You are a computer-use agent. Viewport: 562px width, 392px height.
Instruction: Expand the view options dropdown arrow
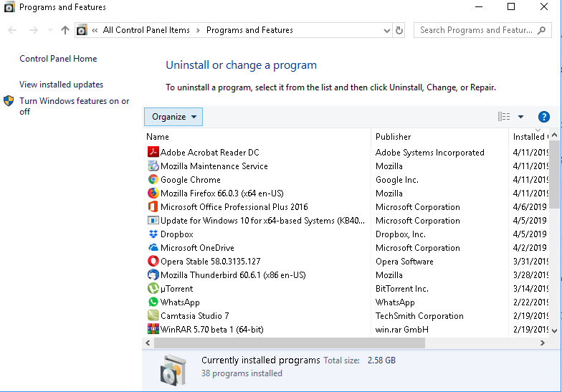520,117
